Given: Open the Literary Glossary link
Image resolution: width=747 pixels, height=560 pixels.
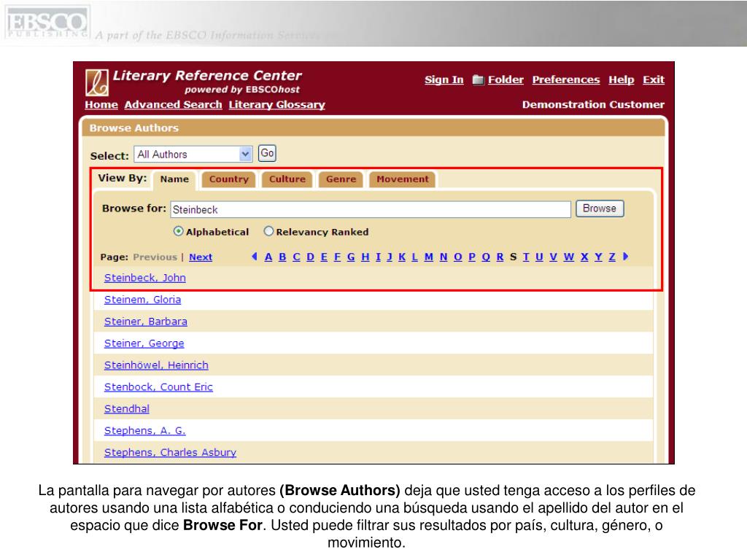Looking at the screenshot, I should 276,105.
